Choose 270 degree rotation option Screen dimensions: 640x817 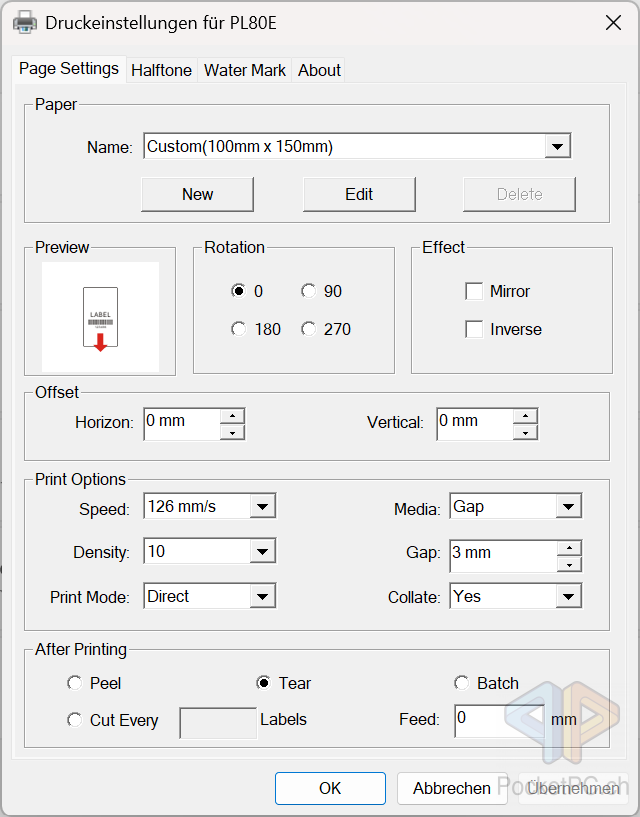[309, 329]
